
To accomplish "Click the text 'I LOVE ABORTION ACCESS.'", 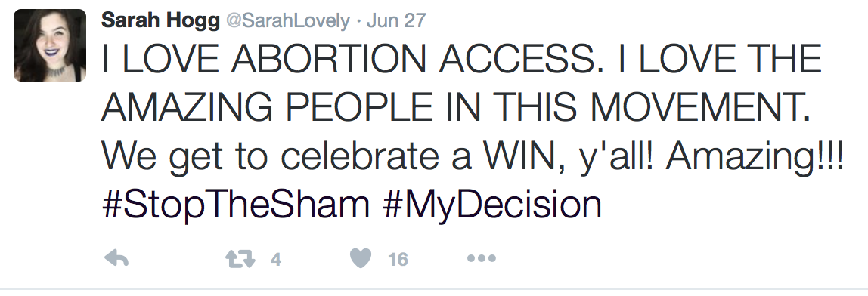I will [x=352, y=59].
